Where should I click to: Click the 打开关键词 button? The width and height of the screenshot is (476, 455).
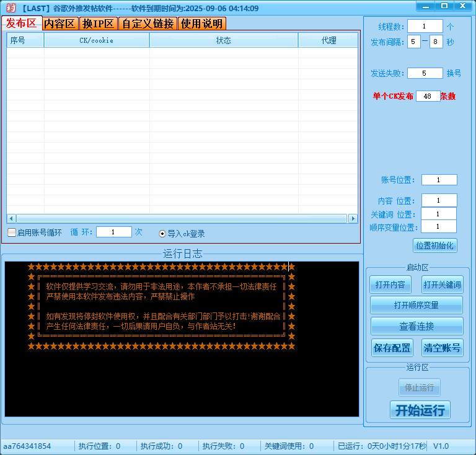tap(443, 285)
